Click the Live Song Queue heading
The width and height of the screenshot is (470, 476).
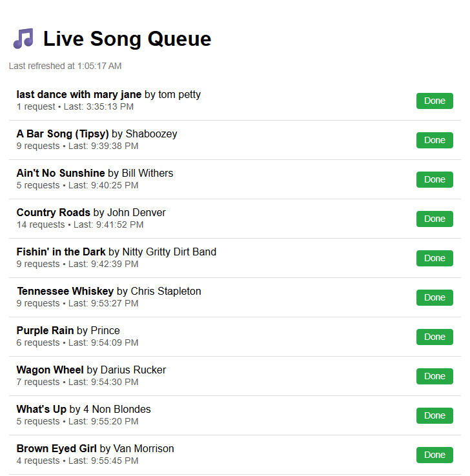(127, 39)
